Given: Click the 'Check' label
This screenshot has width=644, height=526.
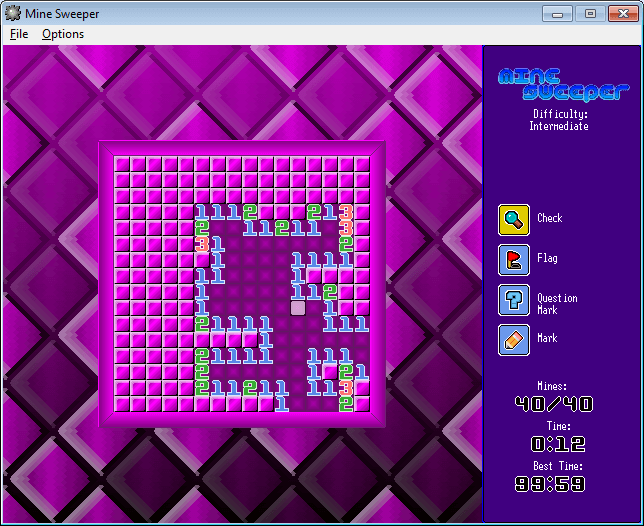Looking at the screenshot, I should [x=550, y=218].
